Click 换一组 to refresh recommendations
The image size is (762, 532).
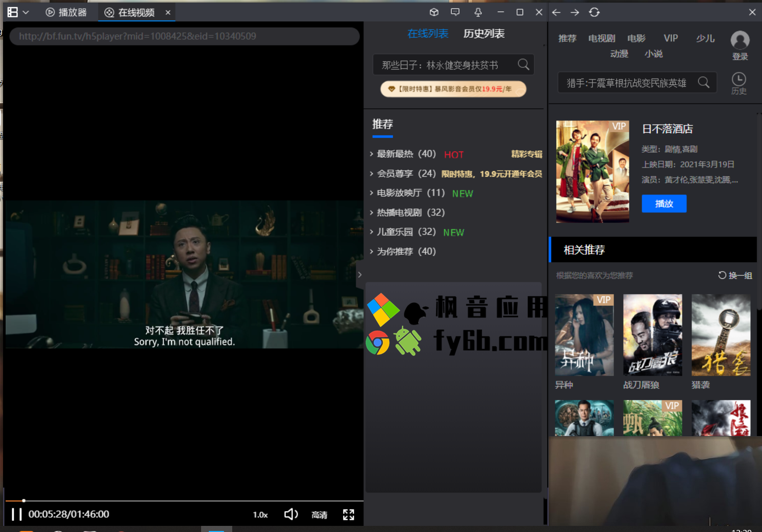coord(735,275)
